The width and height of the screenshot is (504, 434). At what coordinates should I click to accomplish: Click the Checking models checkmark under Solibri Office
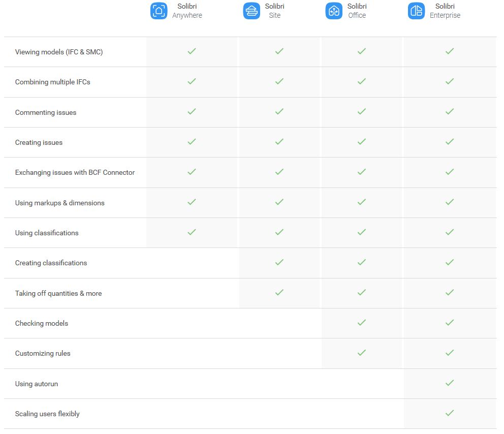point(362,322)
